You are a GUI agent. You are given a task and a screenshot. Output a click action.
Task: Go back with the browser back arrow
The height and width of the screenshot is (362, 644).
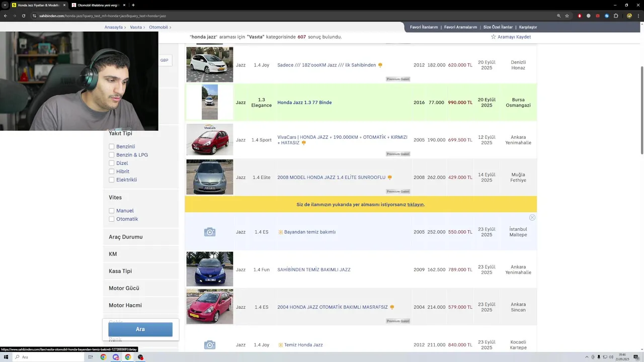6,16
